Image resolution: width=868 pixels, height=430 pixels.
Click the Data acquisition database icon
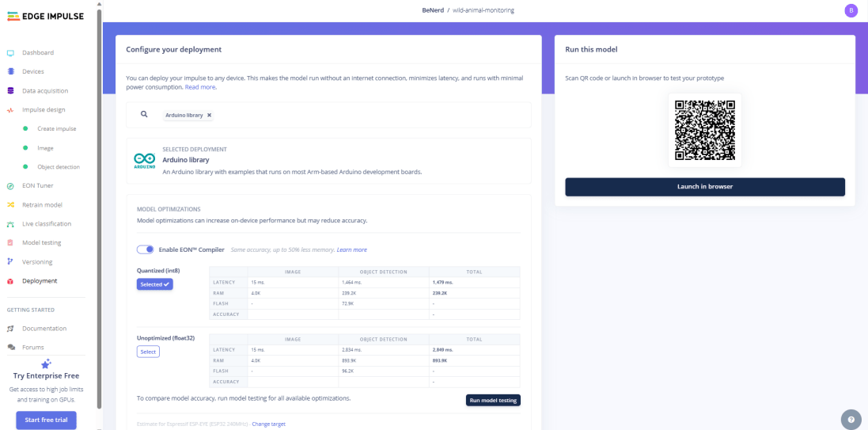click(x=10, y=91)
